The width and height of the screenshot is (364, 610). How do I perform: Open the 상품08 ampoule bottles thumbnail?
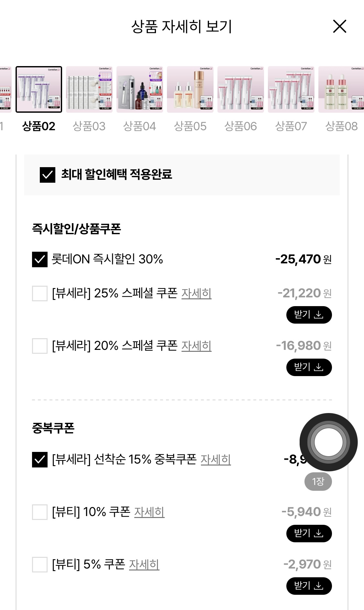(x=341, y=89)
